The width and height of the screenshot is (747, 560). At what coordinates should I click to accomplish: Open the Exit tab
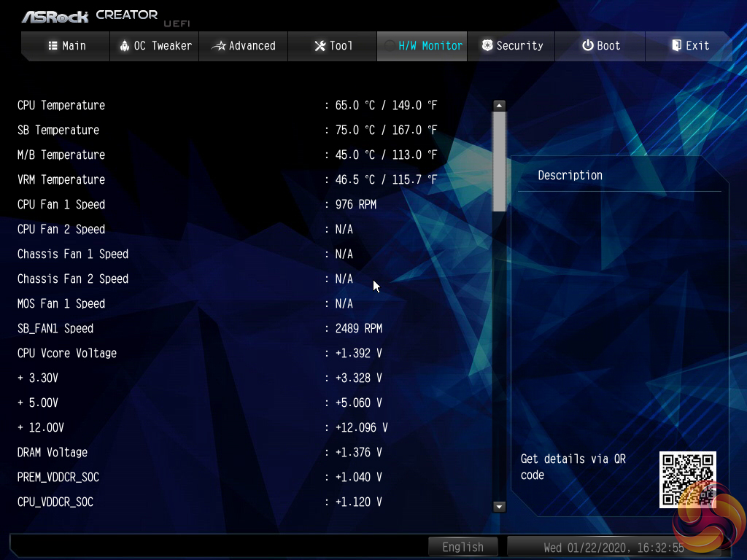(x=689, y=46)
